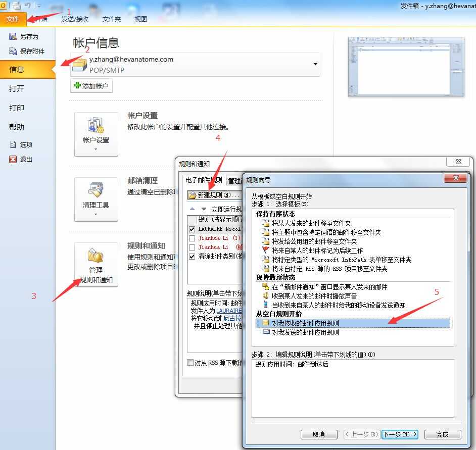Open quick access toolbar customize arrow
This screenshot has height=450, width=476.
39,6
